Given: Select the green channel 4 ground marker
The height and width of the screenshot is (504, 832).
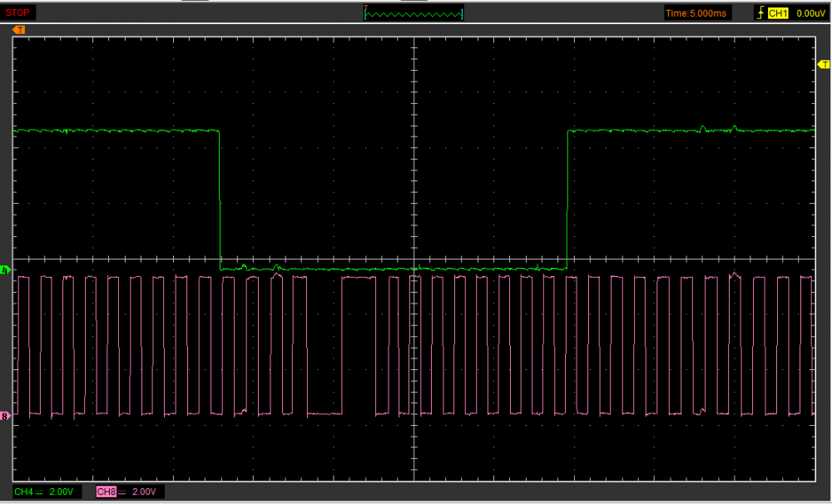Looking at the screenshot, I should tap(6, 270).
